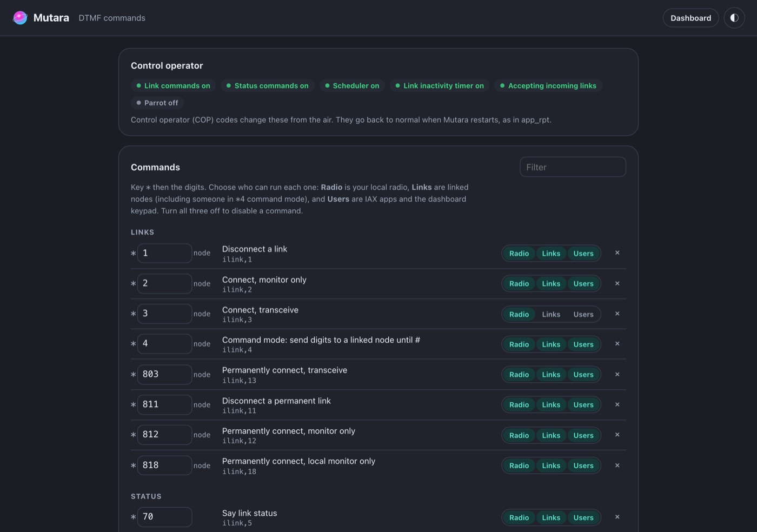Focus the Filter commands field
Image resolution: width=757 pixels, height=532 pixels.
click(573, 167)
